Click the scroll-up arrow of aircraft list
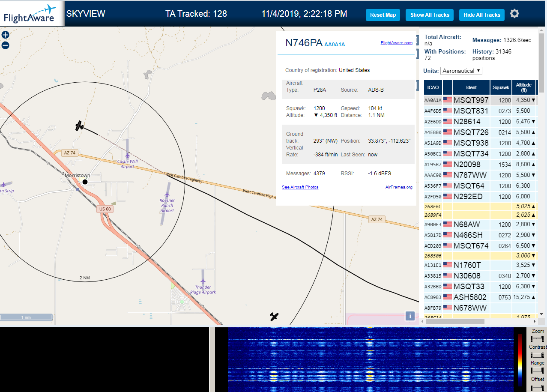The image size is (547, 392). 541,30
